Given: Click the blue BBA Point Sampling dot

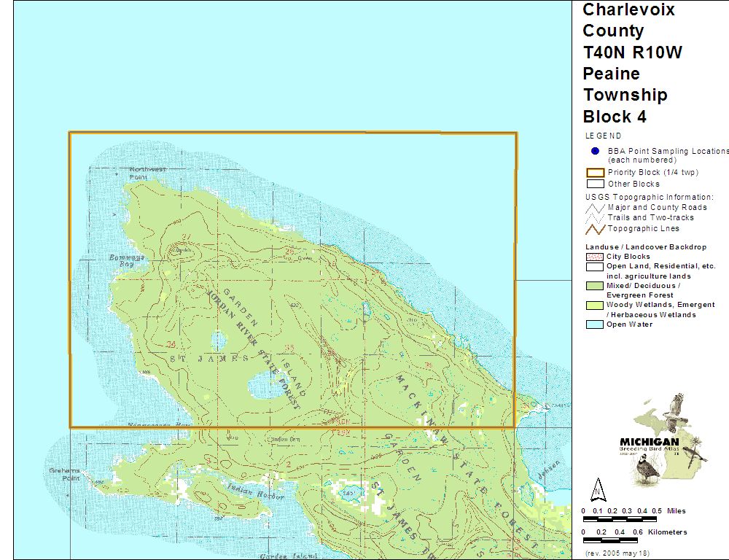Looking at the screenshot, I should [595, 151].
